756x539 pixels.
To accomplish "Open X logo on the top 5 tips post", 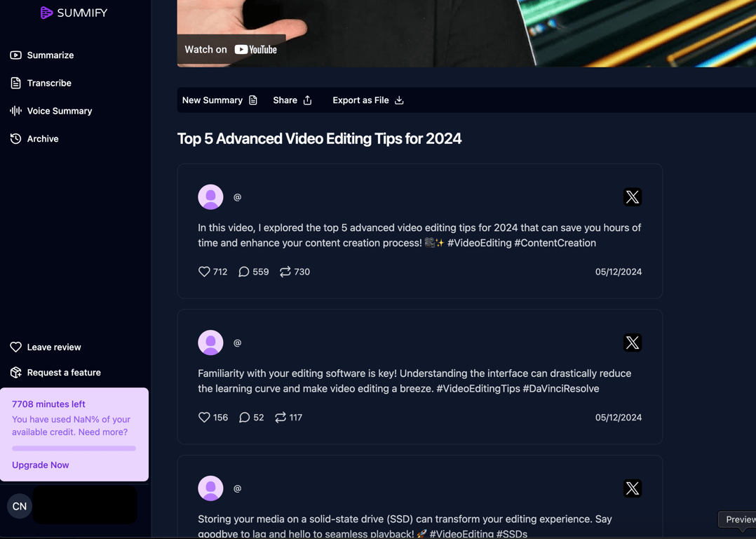I will click(633, 197).
